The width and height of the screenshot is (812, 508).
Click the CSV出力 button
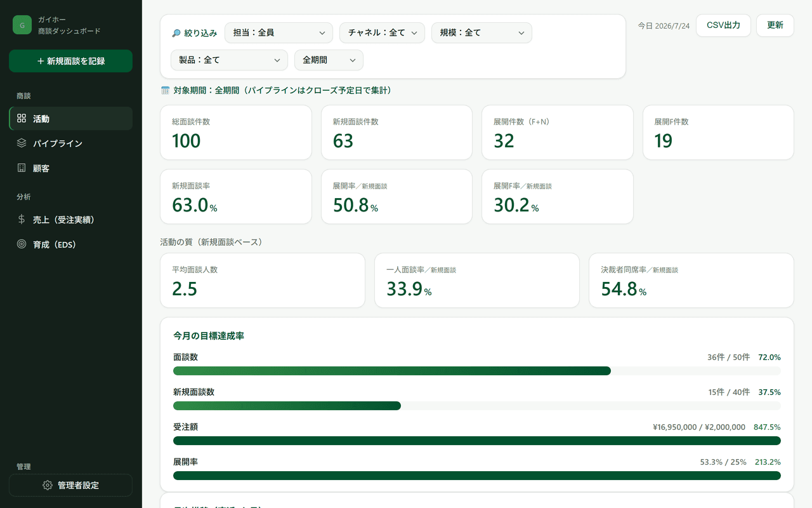(x=723, y=25)
